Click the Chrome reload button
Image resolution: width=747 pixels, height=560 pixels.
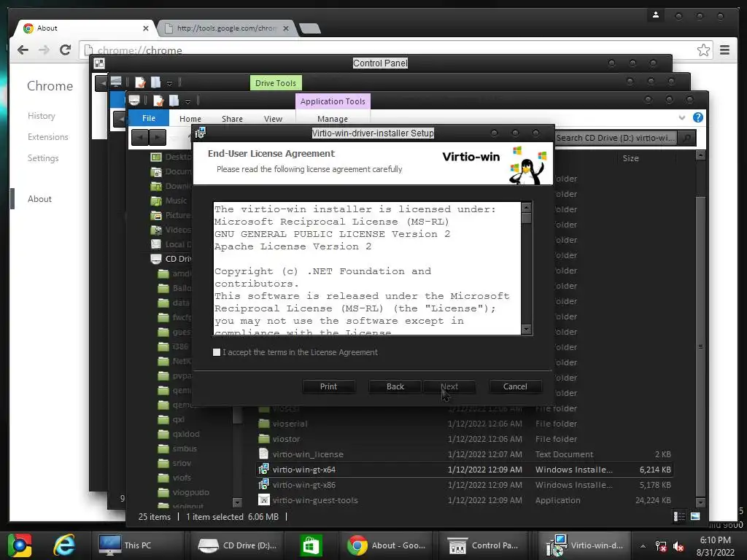point(65,50)
